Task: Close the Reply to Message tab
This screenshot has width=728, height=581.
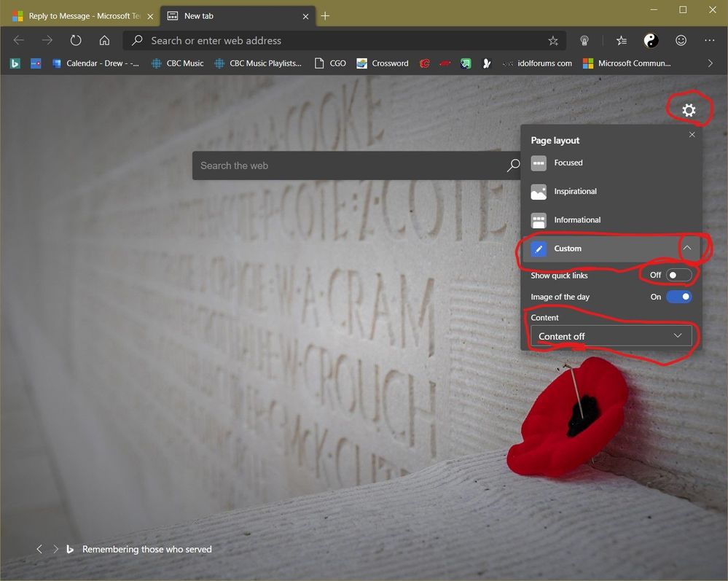Action: (150, 16)
